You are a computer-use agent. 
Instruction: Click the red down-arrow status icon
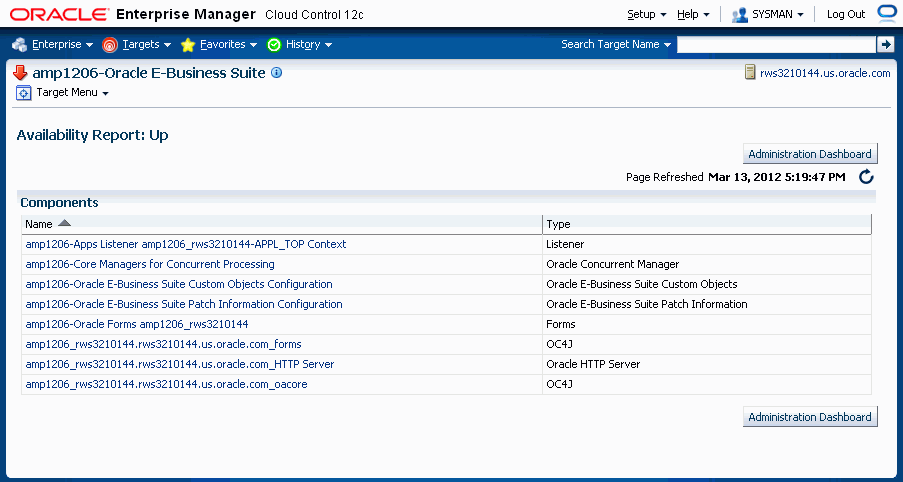pyautogui.click(x=20, y=73)
